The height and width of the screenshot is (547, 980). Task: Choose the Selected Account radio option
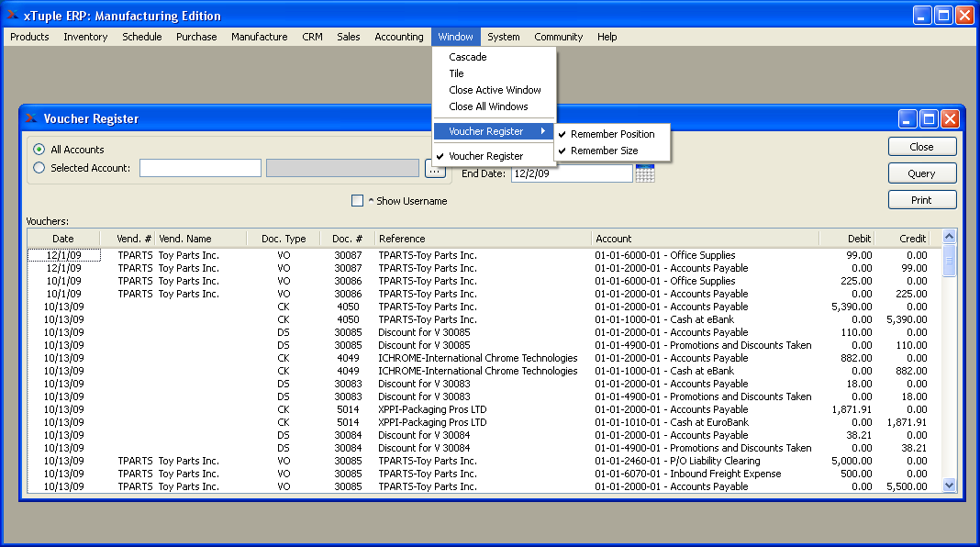click(x=39, y=168)
